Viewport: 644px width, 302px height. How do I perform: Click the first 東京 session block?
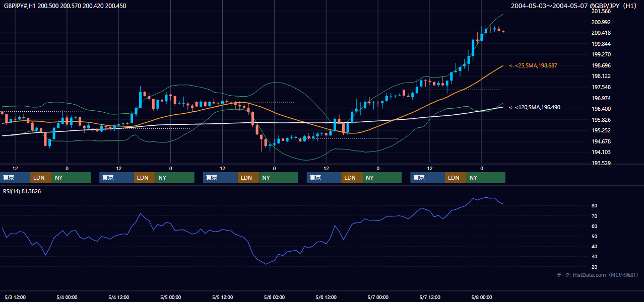pos(15,178)
